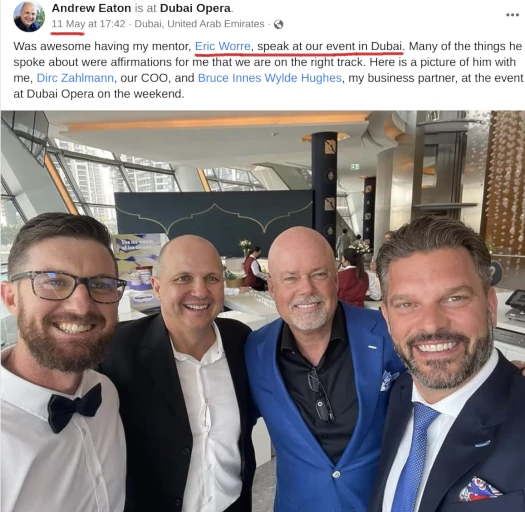525x512 pixels.
Task: Open the group selfie photo
Action: click(x=262, y=311)
